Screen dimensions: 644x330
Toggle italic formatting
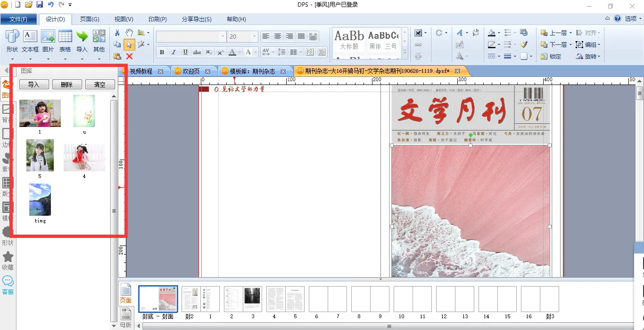[173, 52]
